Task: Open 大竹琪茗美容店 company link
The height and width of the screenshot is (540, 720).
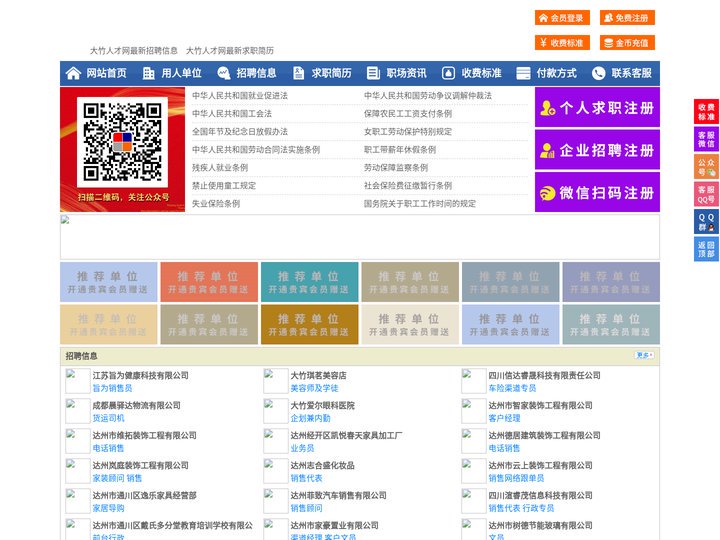Action: pyautogui.click(x=318, y=375)
